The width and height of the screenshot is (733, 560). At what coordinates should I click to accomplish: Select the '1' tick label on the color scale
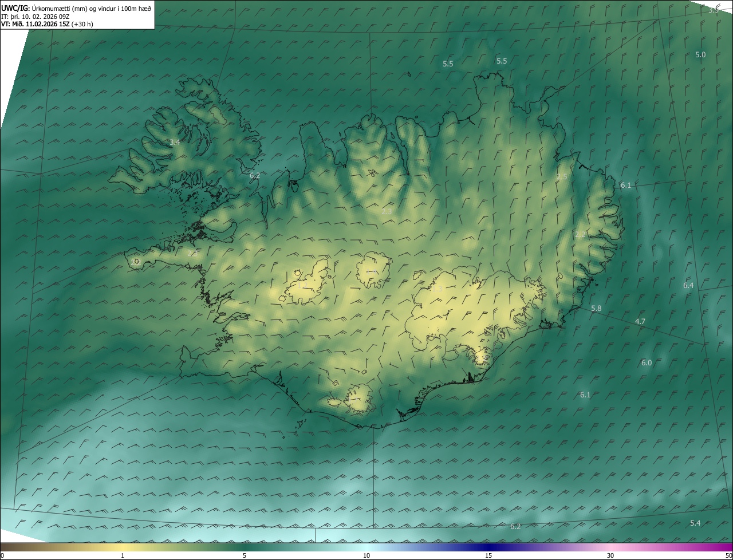123,555
